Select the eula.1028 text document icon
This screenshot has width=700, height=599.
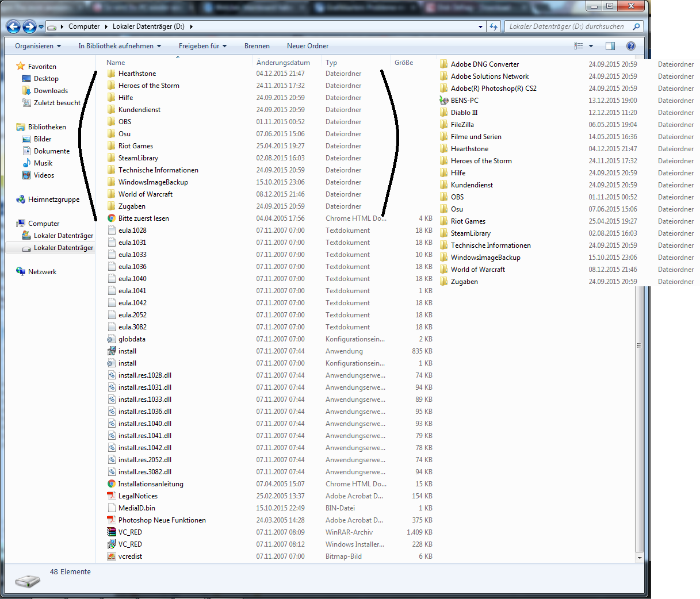pos(112,231)
